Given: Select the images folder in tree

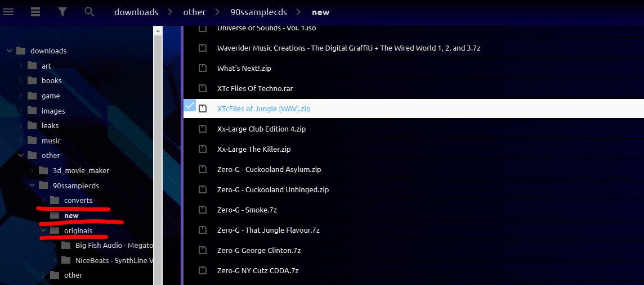Looking at the screenshot, I should coord(53,111).
